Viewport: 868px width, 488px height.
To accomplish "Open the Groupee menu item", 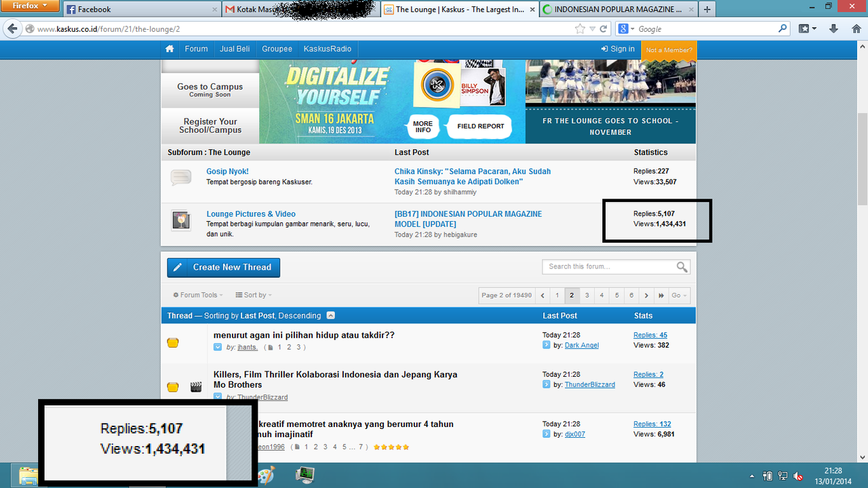I will click(x=277, y=49).
